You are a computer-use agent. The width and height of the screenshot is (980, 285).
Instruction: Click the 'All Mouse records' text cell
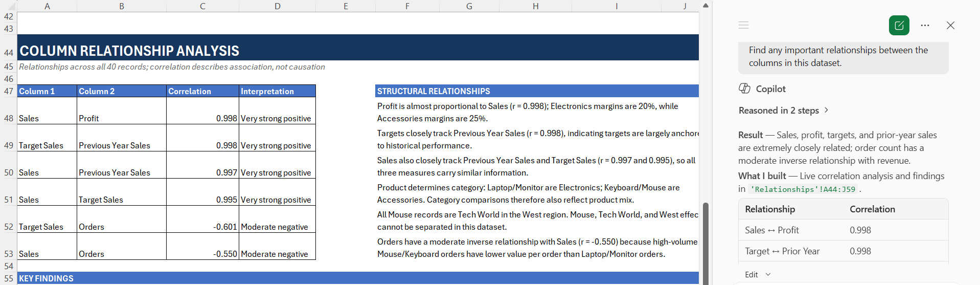pos(537,221)
